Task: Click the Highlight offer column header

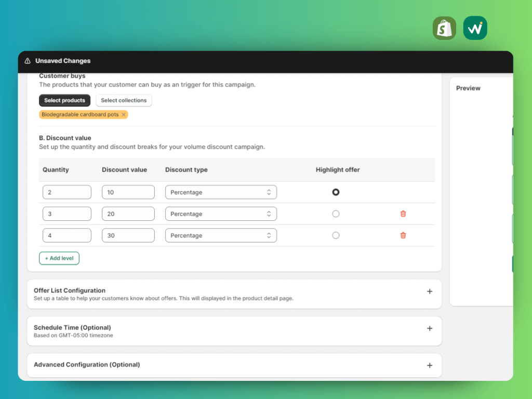Action: point(338,170)
